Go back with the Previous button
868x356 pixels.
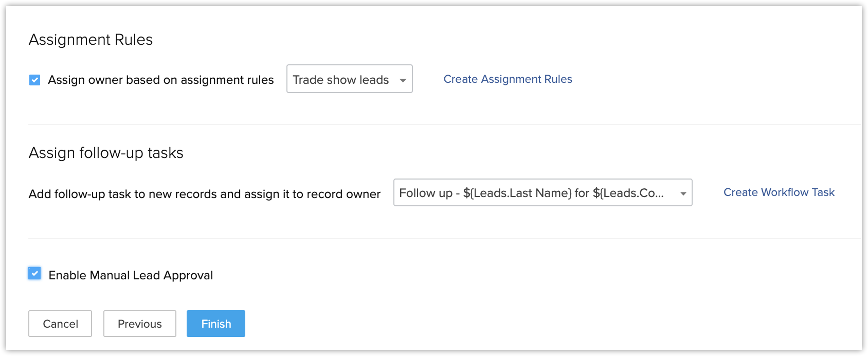click(x=139, y=324)
